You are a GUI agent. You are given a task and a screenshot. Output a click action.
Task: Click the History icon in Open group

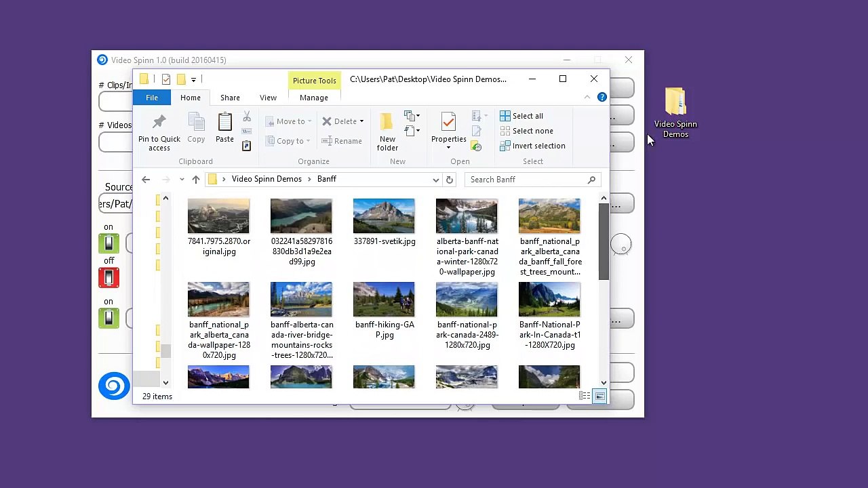476,146
